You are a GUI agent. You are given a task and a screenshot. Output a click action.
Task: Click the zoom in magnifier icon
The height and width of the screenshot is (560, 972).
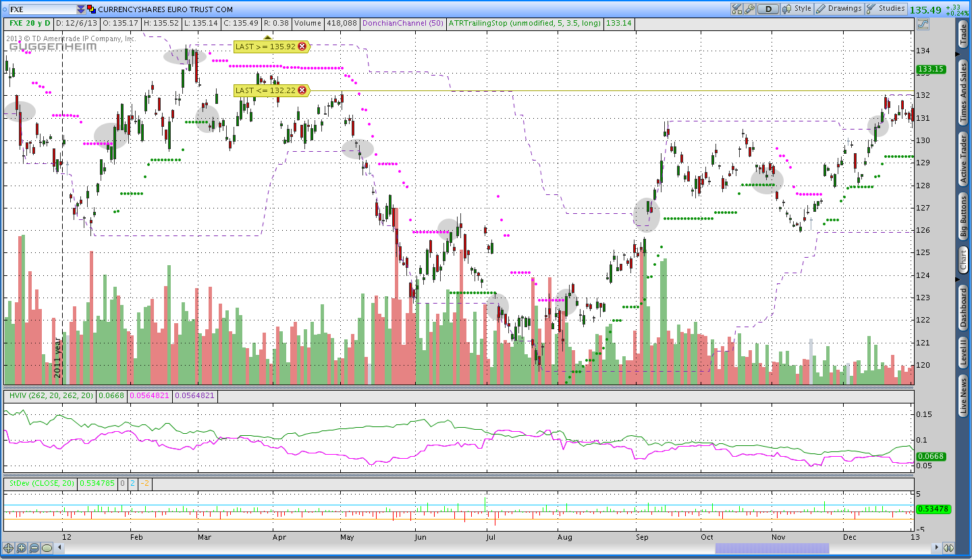(x=22, y=548)
